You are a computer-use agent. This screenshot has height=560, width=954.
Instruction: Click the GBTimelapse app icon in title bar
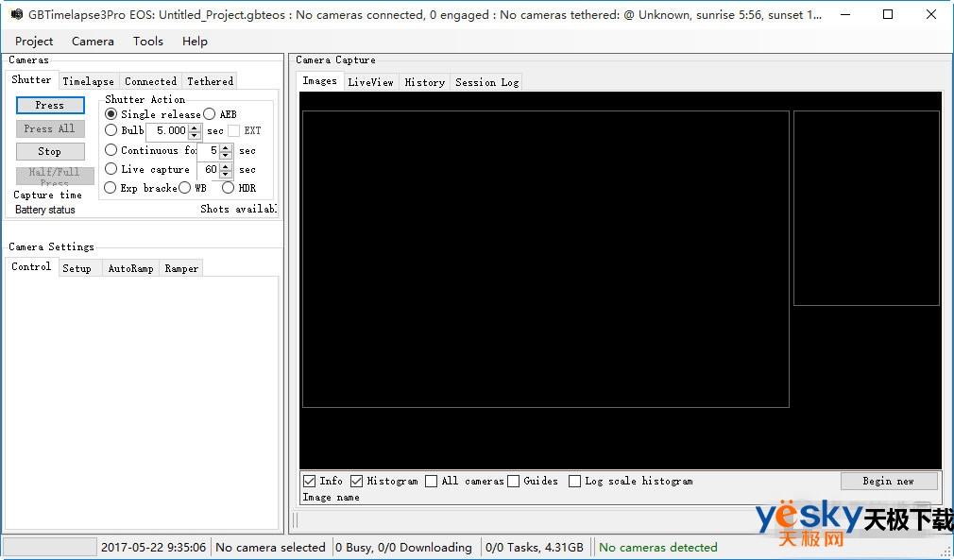coord(16,15)
